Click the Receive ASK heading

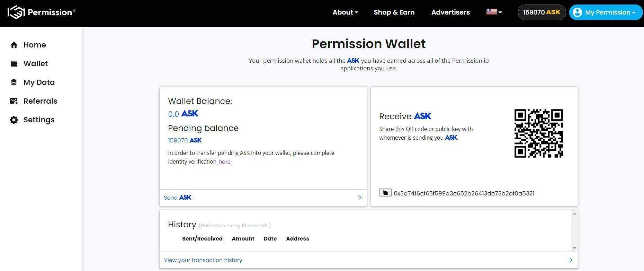(405, 116)
